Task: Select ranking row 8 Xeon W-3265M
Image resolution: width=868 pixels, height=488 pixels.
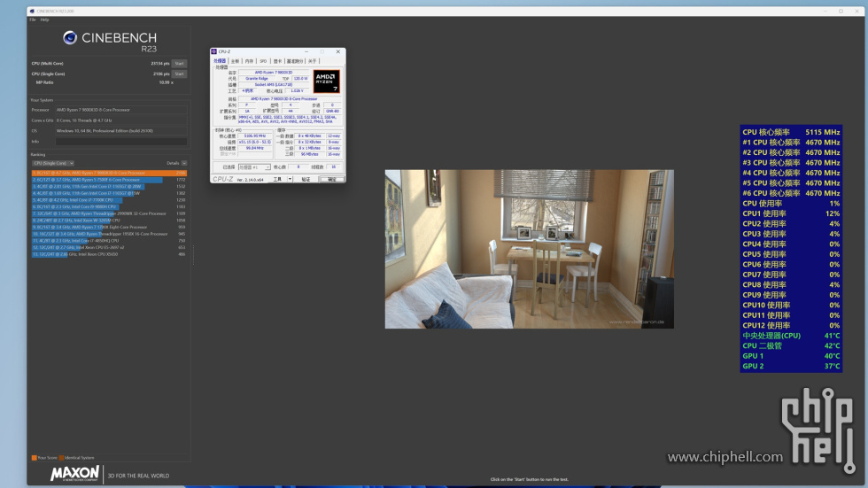Action: pyautogui.click(x=109, y=221)
